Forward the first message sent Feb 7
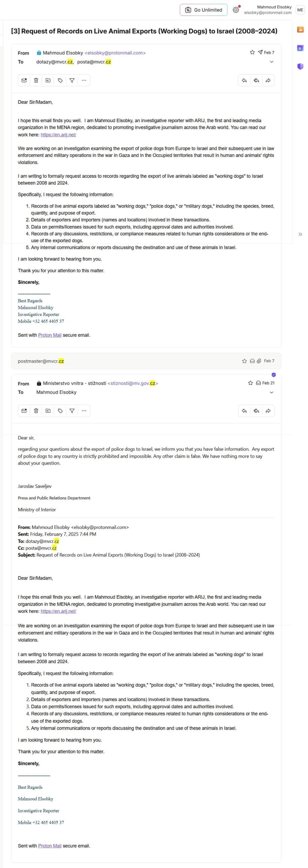This screenshot has width=308, height=868. pos(268,80)
